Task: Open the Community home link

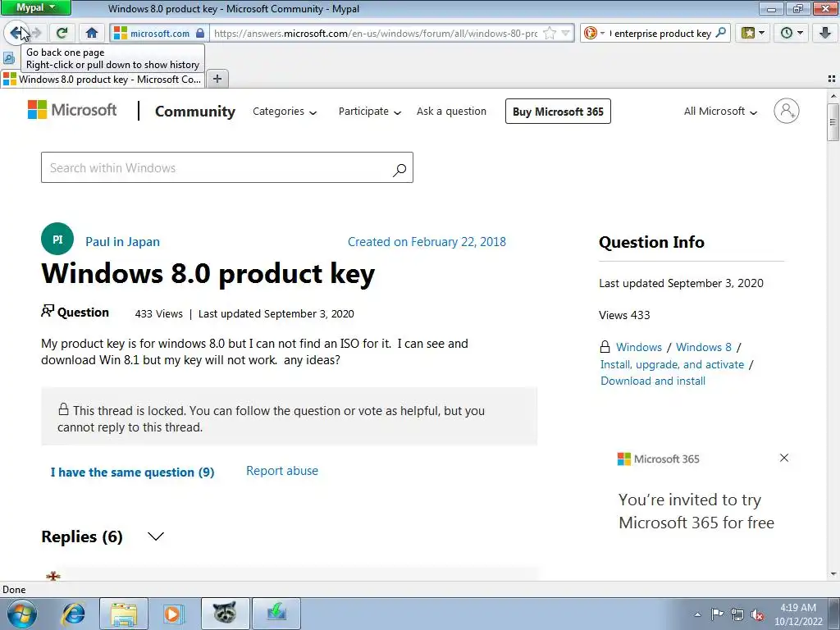Action: 195,111
